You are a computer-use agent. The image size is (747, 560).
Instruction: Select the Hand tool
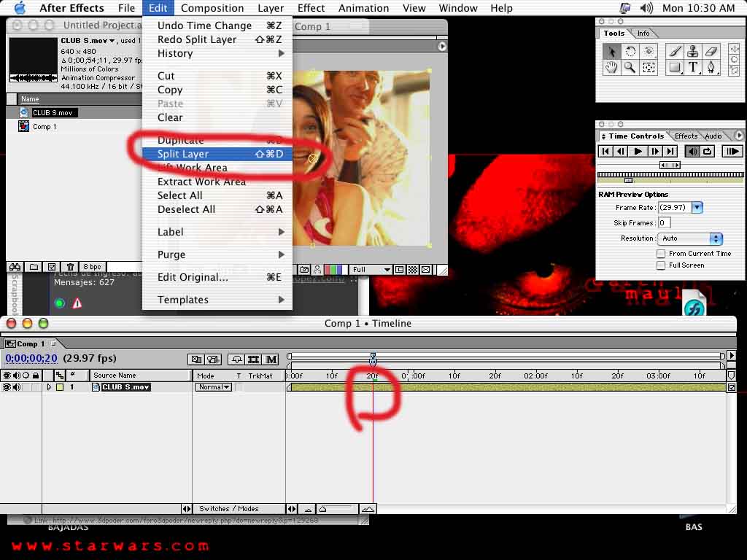click(x=611, y=68)
